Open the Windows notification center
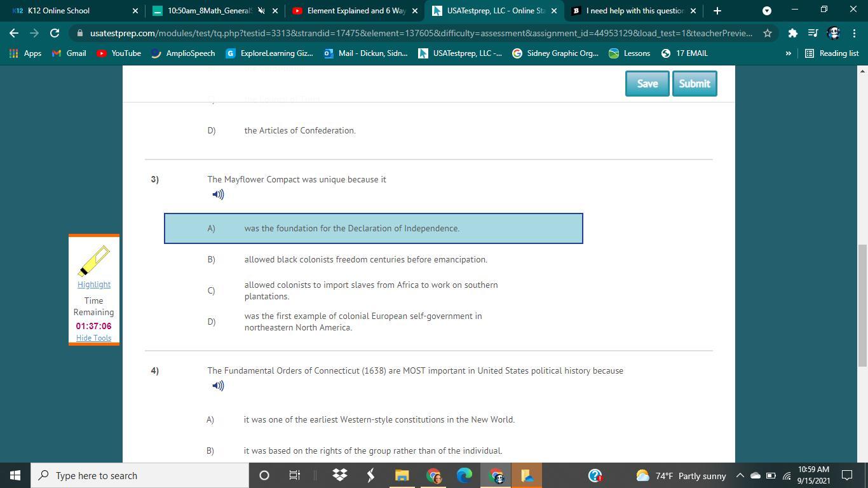The height and width of the screenshot is (488, 868). (x=847, y=475)
